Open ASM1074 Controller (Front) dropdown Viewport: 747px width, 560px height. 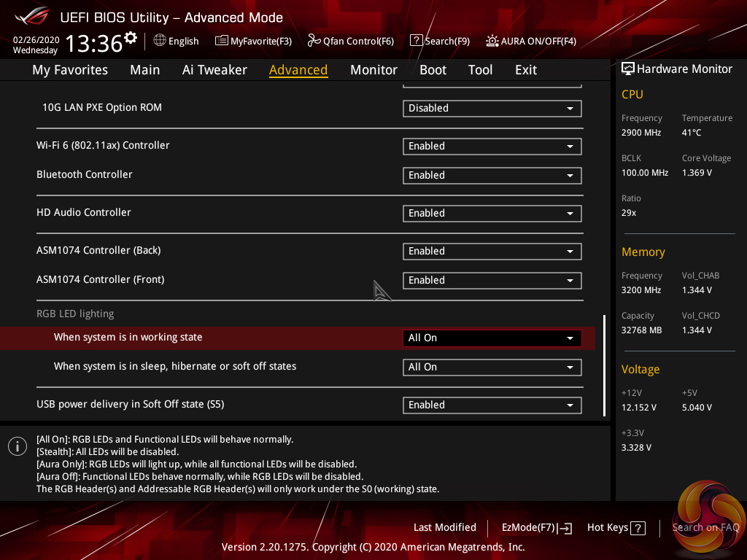492,280
